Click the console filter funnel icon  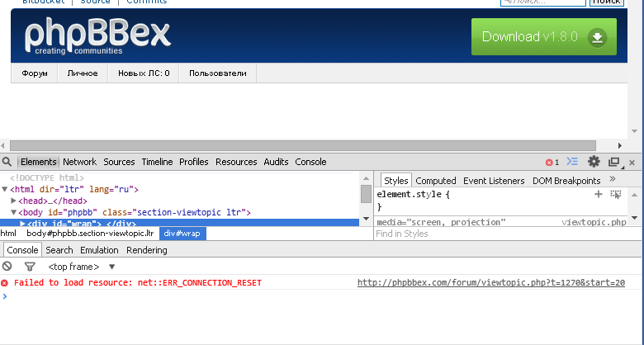(30, 267)
